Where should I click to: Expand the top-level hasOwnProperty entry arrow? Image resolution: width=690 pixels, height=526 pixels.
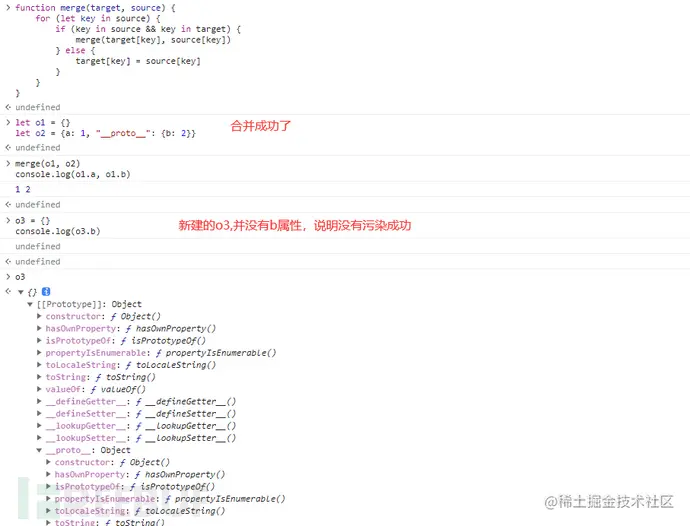click(39, 328)
